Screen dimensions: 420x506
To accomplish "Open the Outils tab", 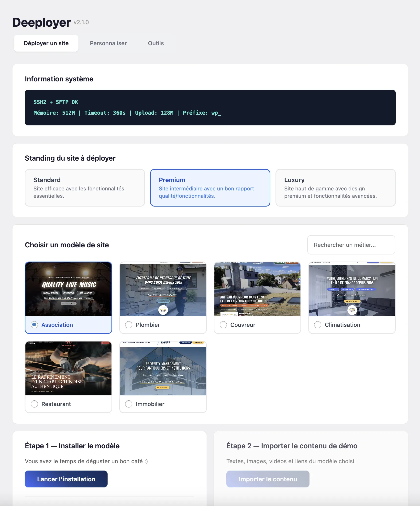I will (156, 43).
